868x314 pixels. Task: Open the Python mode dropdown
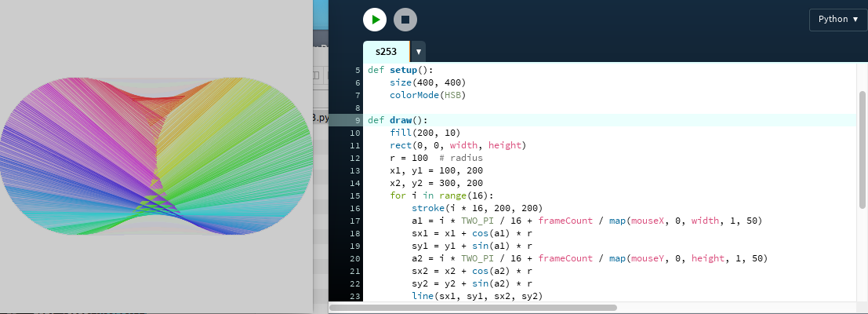tap(837, 19)
